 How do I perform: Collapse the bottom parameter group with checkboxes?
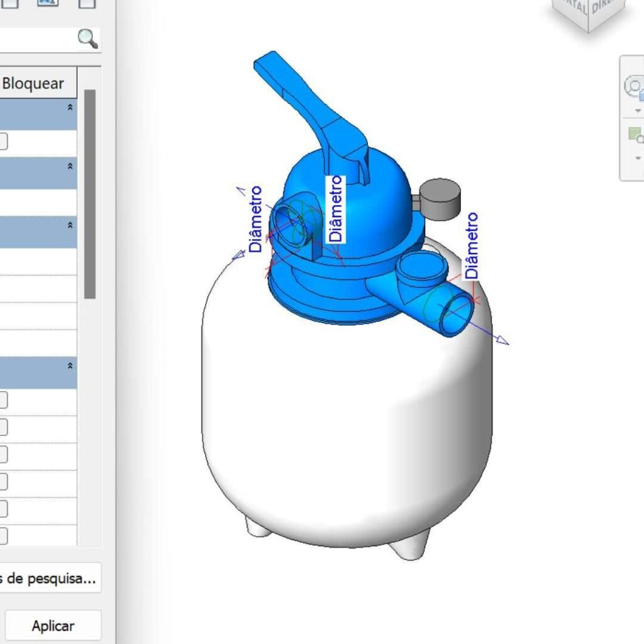[x=70, y=366]
